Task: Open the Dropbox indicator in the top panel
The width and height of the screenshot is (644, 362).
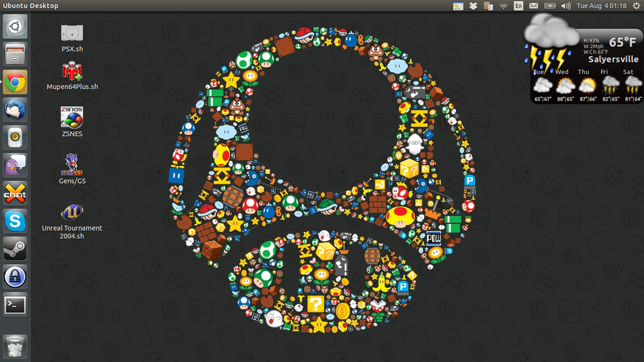Action: [x=473, y=6]
